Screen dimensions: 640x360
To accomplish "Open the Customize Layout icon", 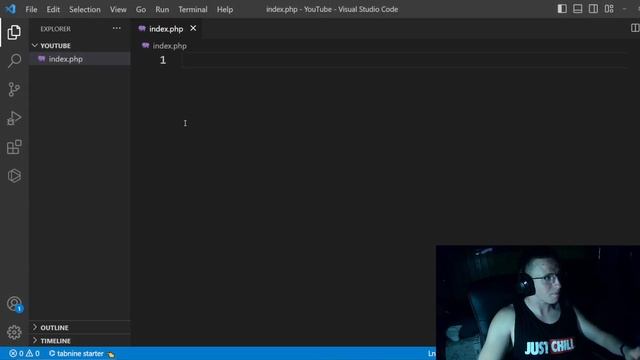I will [x=609, y=9].
